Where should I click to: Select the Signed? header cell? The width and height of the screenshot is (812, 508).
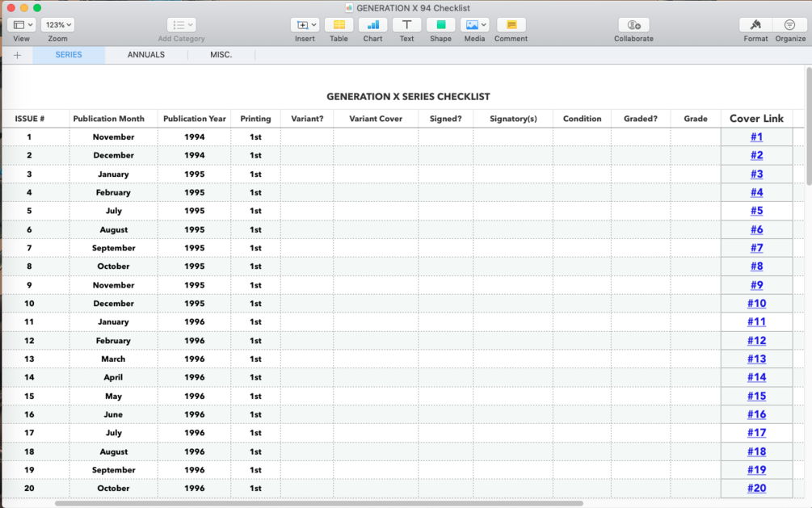(x=445, y=119)
